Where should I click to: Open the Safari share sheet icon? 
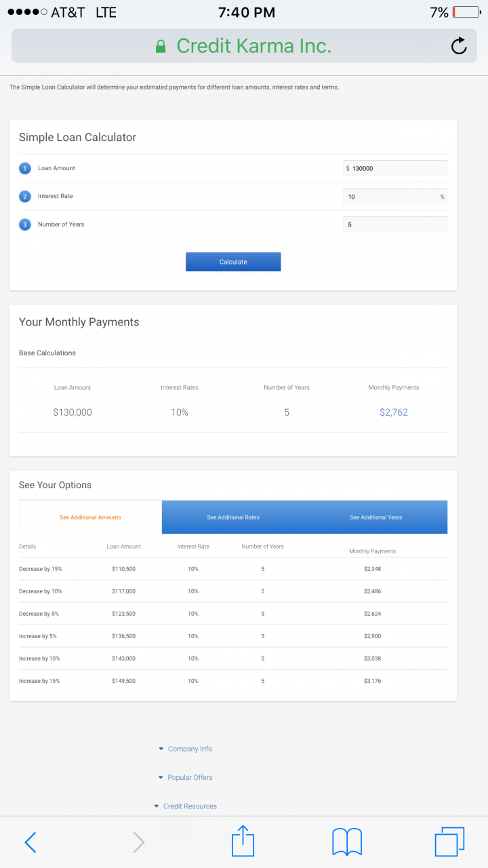click(243, 842)
